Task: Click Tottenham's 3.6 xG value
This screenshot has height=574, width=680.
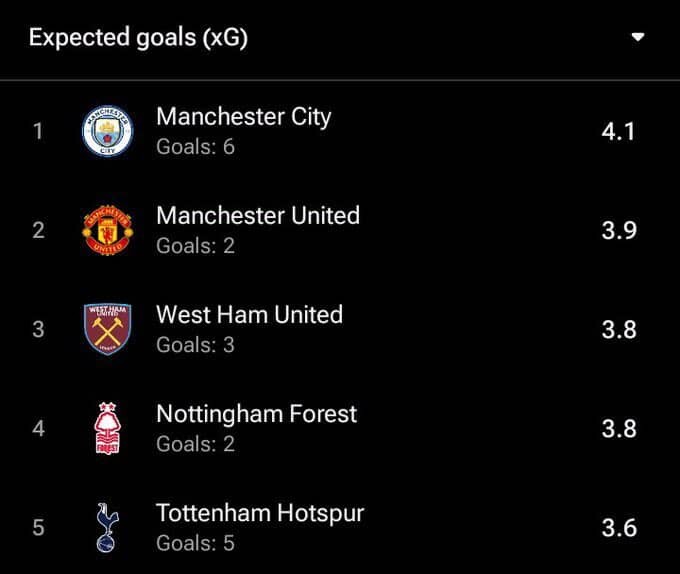Action: 619,528
